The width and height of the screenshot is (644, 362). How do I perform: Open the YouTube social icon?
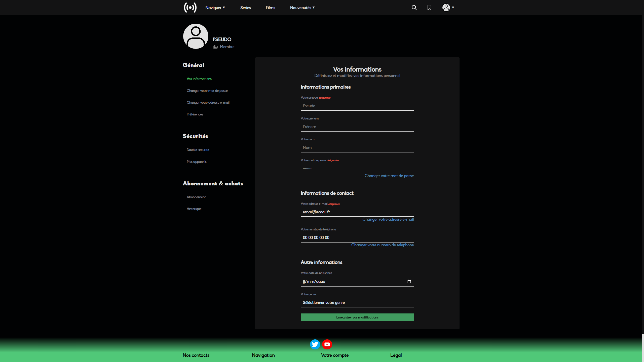point(327,344)
